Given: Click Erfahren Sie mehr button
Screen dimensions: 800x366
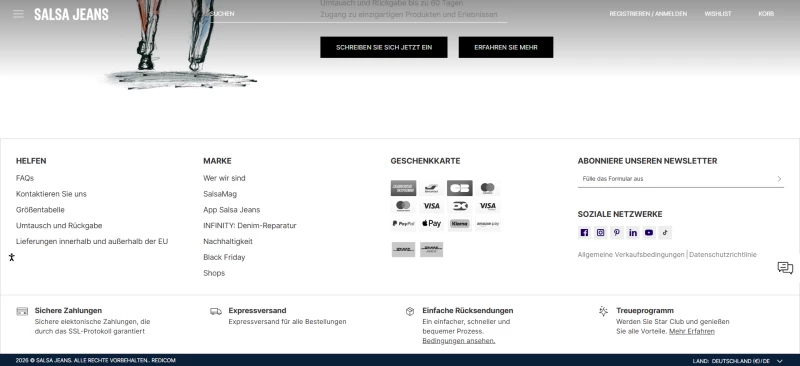Looking at the screenshot, I should tap(506, 47).
